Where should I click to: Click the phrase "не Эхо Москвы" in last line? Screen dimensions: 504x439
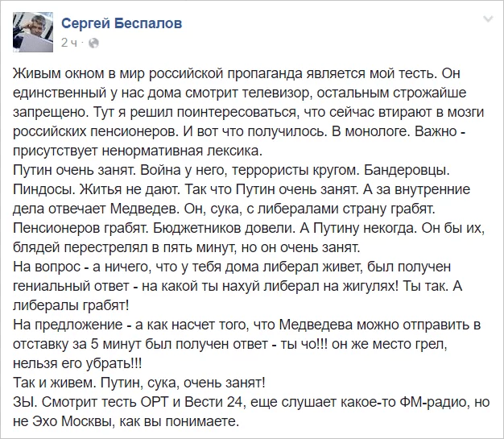coord(64,421)
